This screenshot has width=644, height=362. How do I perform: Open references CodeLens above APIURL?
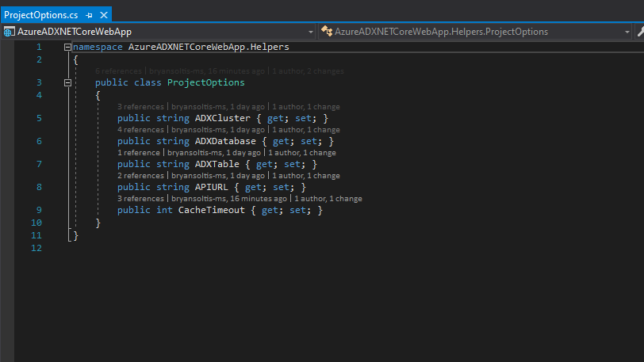(140, 175)
